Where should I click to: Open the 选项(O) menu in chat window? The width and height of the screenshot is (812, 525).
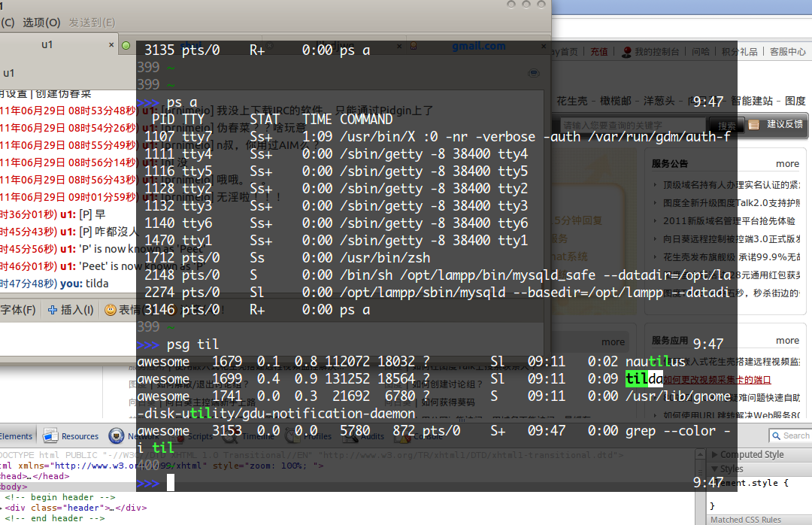41,23
